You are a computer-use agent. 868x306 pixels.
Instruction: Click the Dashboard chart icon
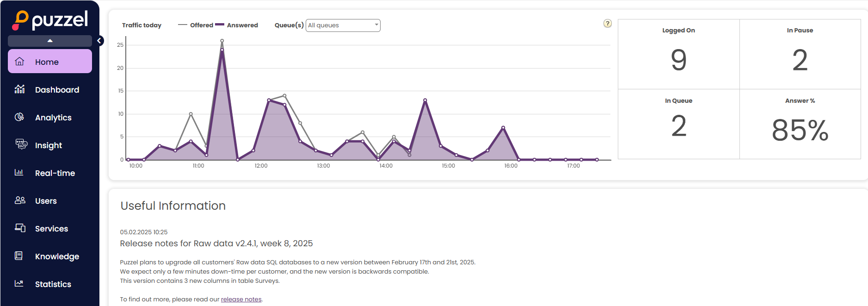19,89
